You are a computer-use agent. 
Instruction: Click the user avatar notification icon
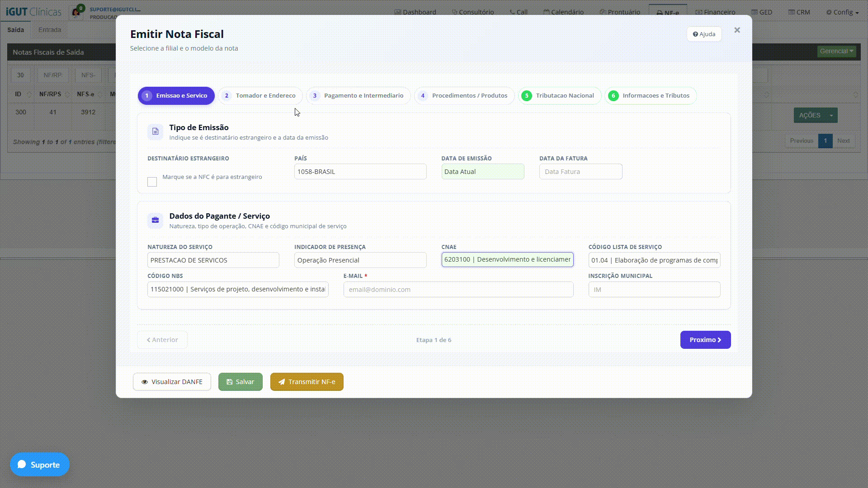[x=76, y=12]
